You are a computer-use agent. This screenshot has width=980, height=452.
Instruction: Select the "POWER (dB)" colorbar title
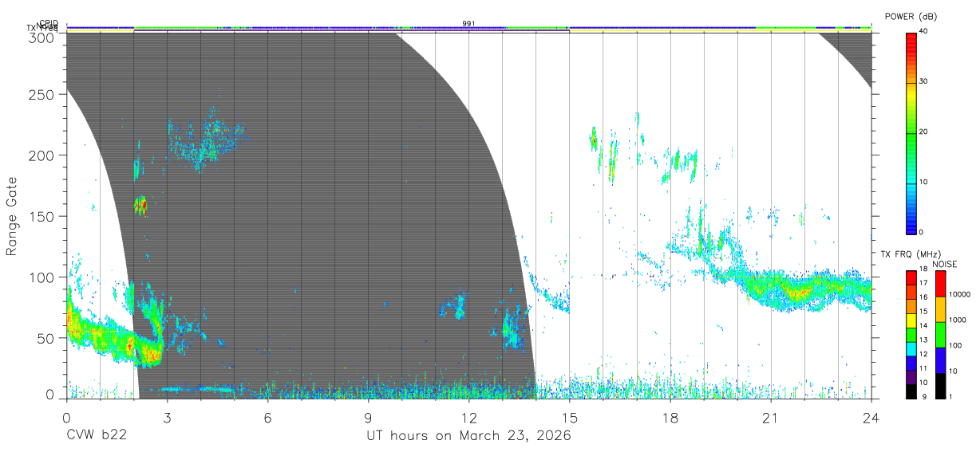[911, 16]
